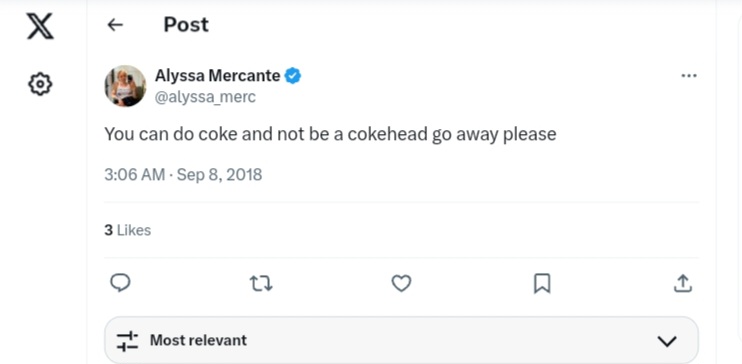Click the 3:06 AM Sep 8, 2018 timestamp
This screenshot has height=364, width=742.
coord(183,175)
